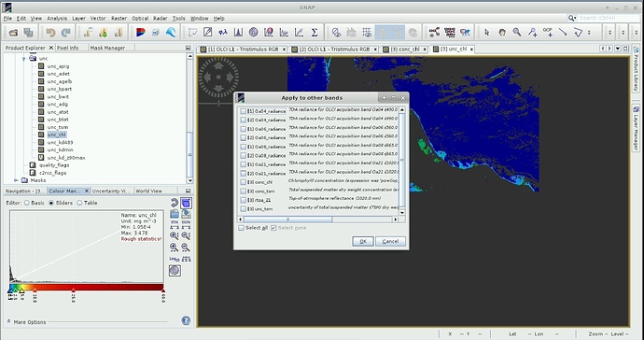Image resolution: width=644 pixels, height=340 pixels.
Task: Open the Layer Manager side panel
Action: click(636, 129)
